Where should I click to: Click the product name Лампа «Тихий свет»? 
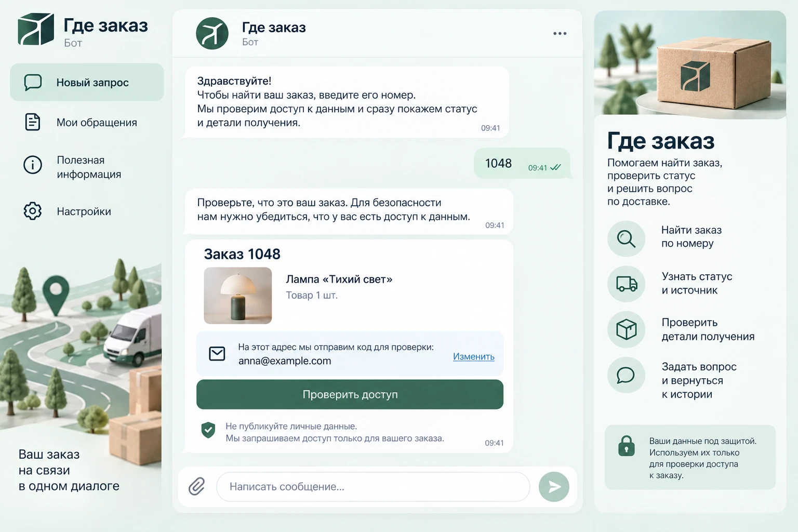tap(339, 279)
